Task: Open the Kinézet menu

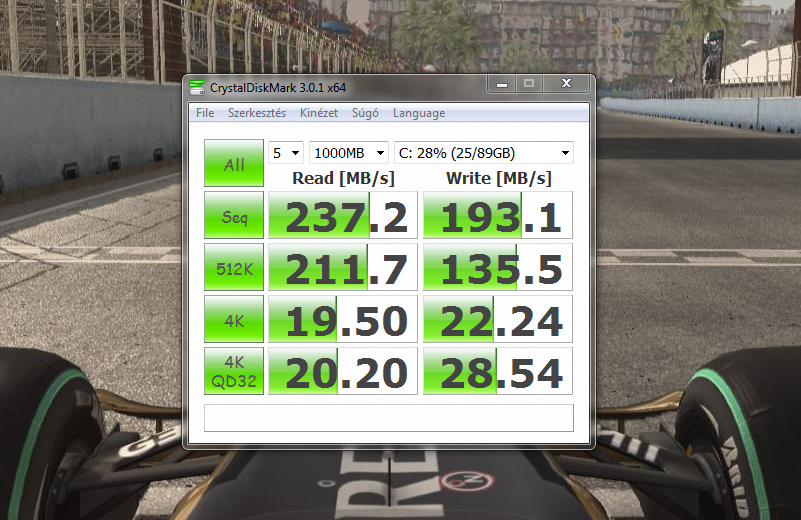Action: pyautogui.click(x=319, y=113)
